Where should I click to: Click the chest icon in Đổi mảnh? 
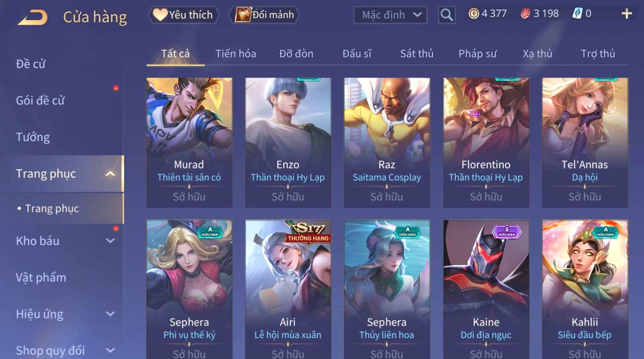(x=243, y=15)
